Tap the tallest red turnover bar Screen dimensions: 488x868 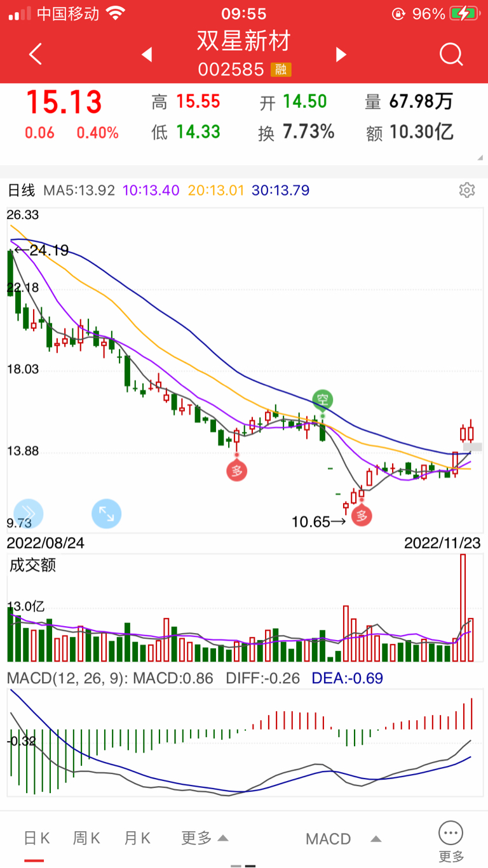(463, 608)
